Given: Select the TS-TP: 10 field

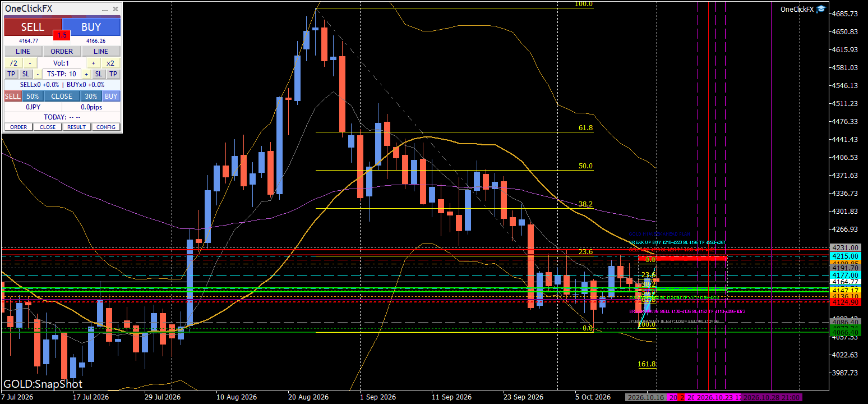Looking at the screenshot, I should 62,74.
